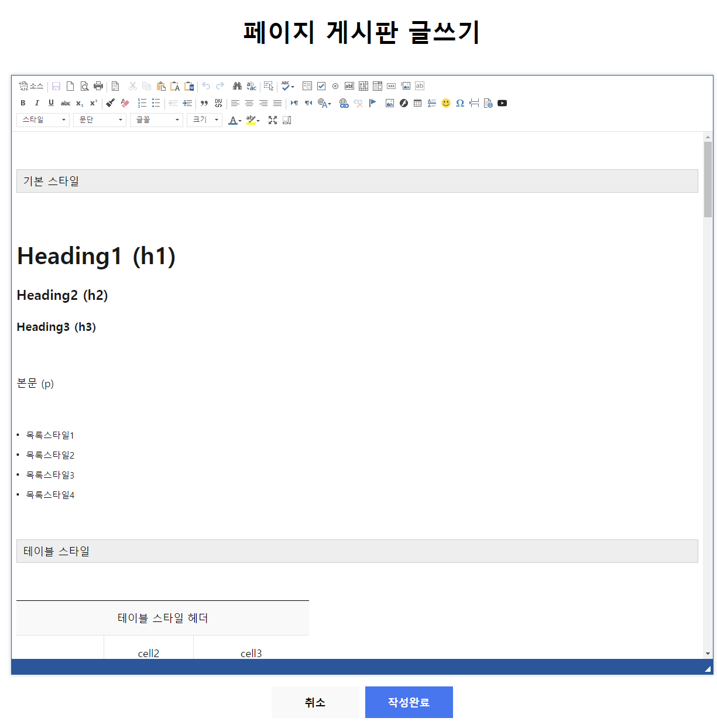The image size is (717, 728).
Task: Center align text
Action: click(249, 103)
